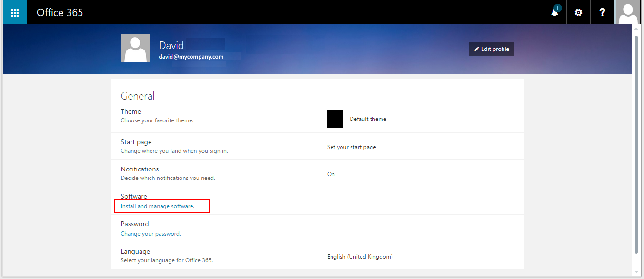The height and width of the screenshot is (279, 644).
Task: Click 'Decide which notifications you need.' text
Action: click(x=168, y=178)
